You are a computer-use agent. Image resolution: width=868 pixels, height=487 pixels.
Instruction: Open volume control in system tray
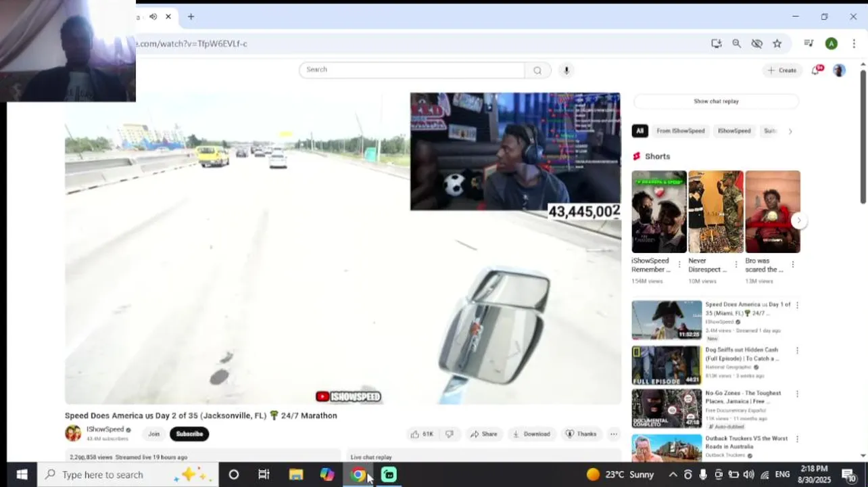point(748,475)
